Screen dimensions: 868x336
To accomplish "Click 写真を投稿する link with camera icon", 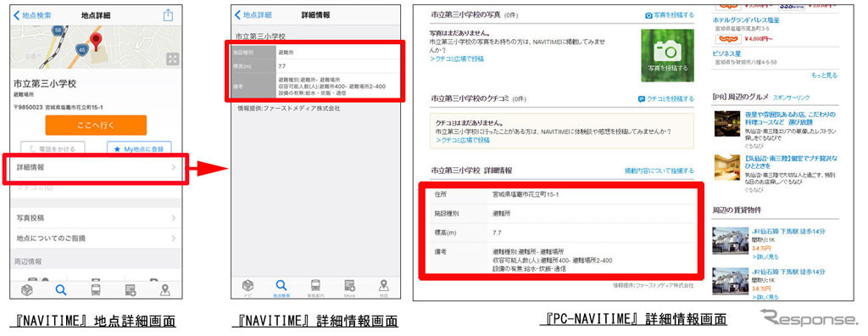I will [x=670, y=15].
